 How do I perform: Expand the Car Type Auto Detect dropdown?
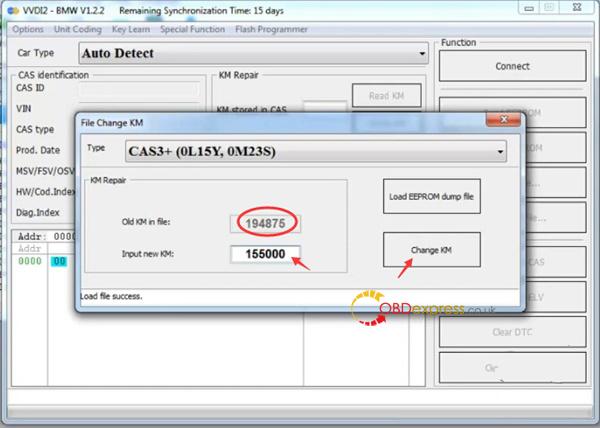tap(253, 53)
